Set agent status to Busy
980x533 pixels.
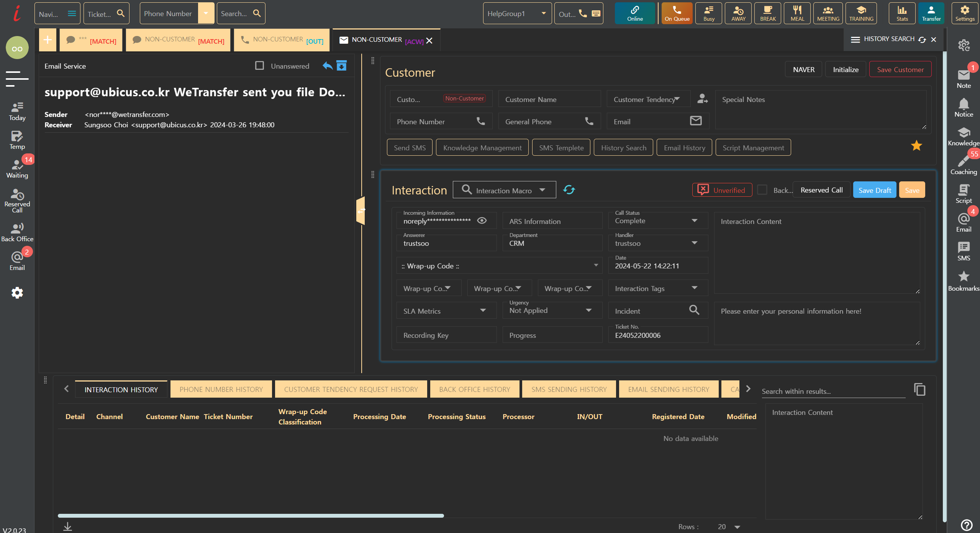pos(709,13)
